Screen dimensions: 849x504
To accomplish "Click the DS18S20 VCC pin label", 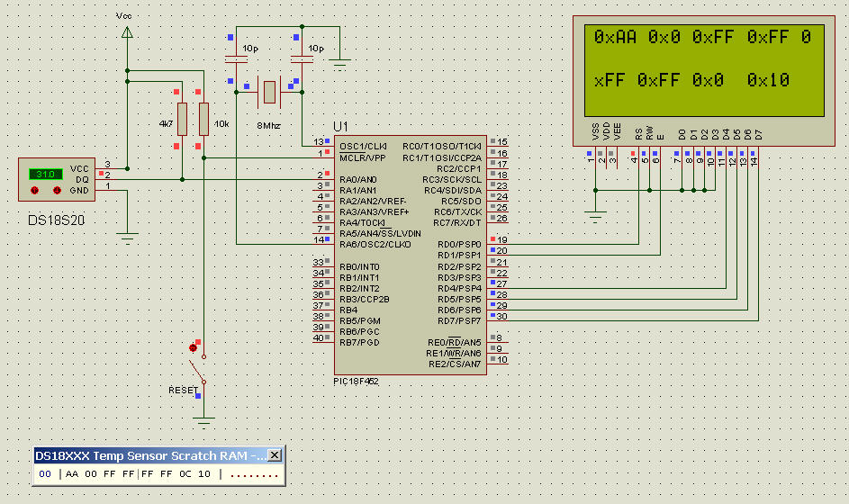I will tap(79, 169).
